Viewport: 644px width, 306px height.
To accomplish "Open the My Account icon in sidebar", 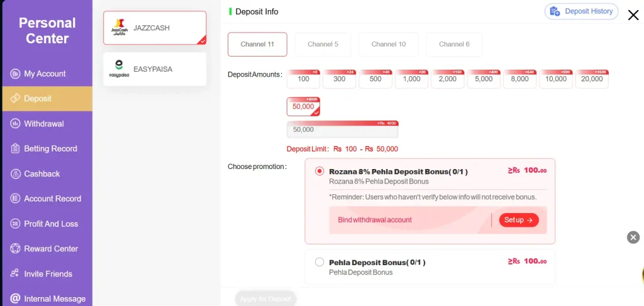I will pyautogui.click(x=15, y=74).
